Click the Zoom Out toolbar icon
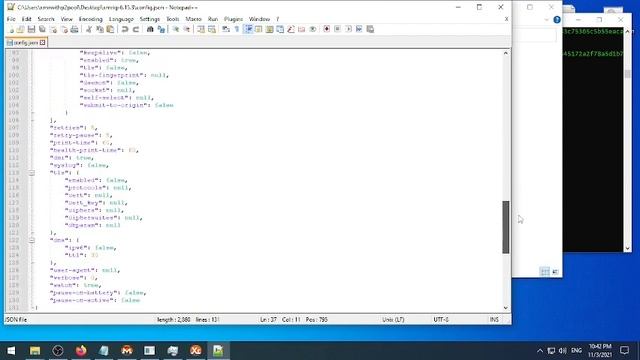 pos(187,29)
